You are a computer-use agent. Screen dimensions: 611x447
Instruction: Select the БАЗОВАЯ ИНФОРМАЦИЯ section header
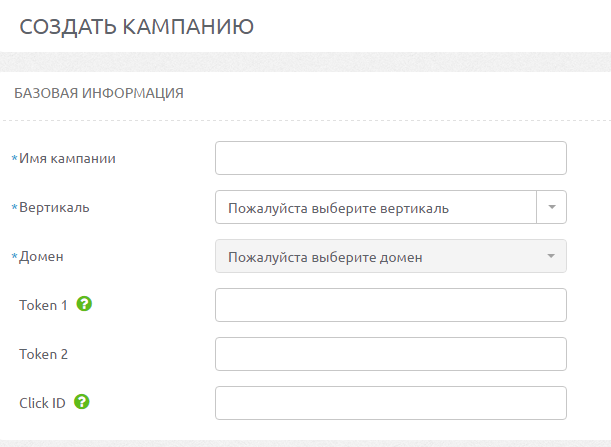coord(98,93)
